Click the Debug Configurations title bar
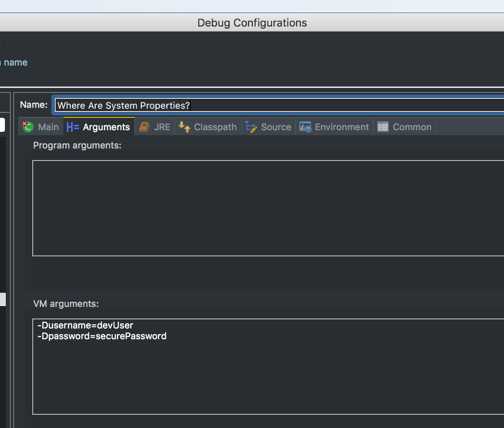The image size is (504, 428). click(252, 23)
